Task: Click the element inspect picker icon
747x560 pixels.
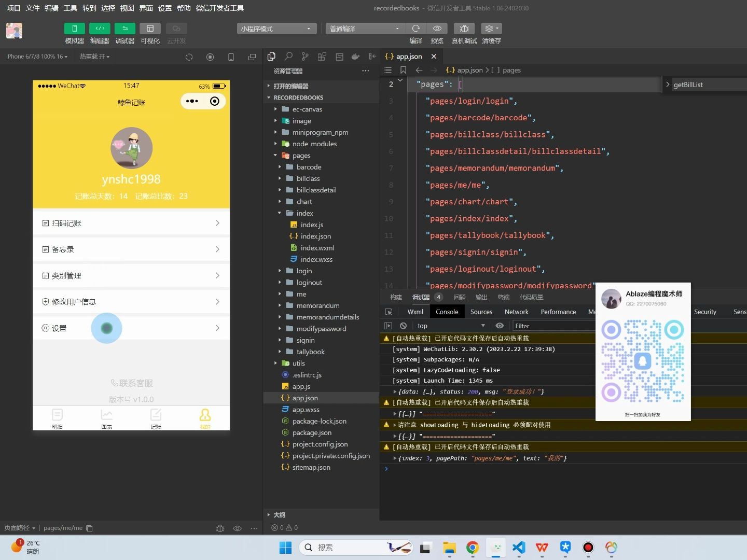Action: coord(389,312)
